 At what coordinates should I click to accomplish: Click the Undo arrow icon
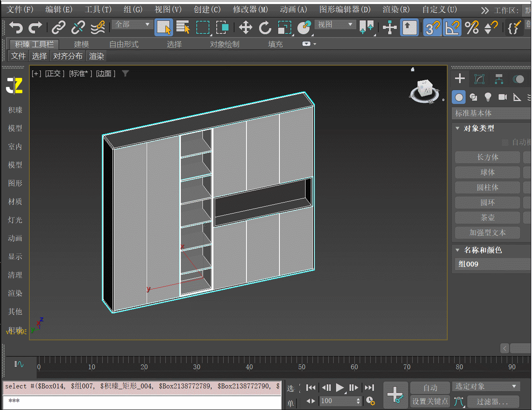16,28
